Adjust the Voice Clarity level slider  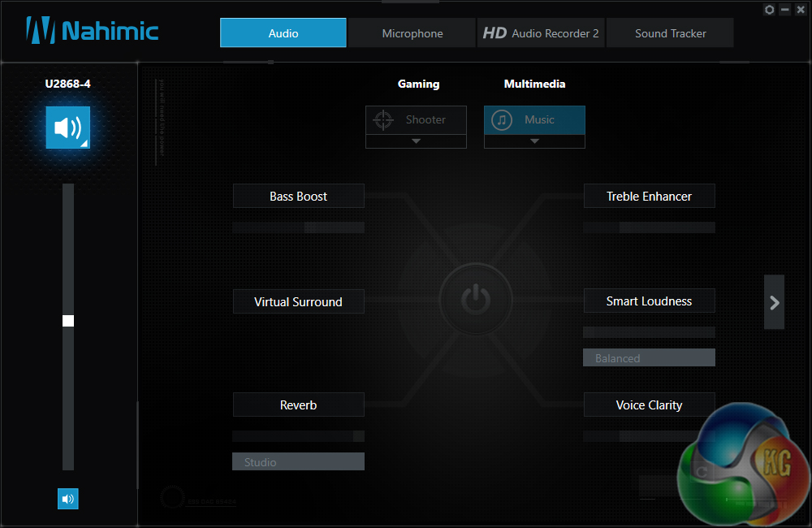point(649,436)
